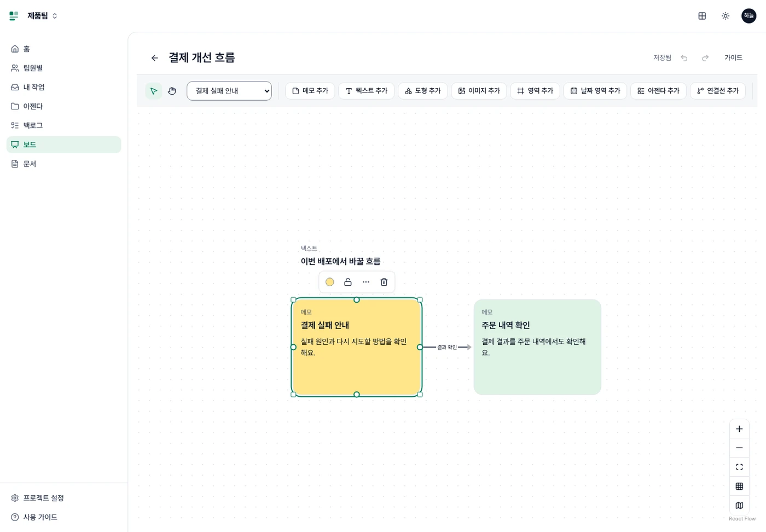The width and height of the screenshot is (766, 532).
Task: Click the top-right resize handle of selected memo
Action: [x=420, y=299]
